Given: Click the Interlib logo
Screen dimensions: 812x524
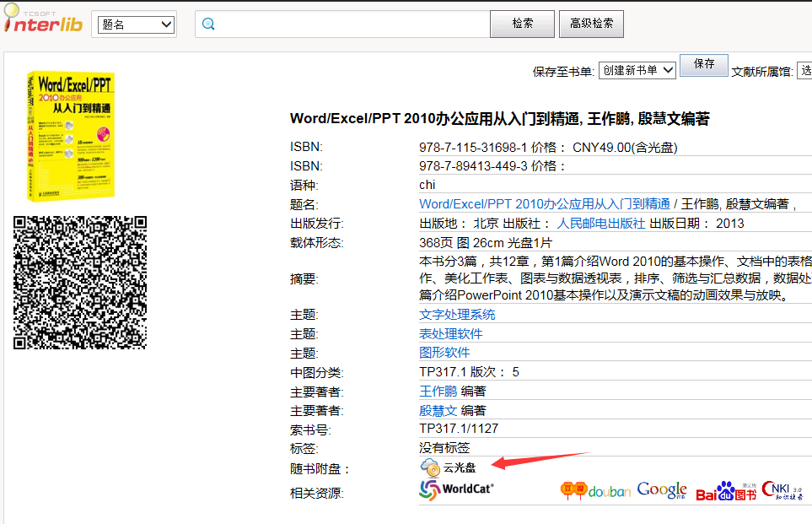Looking at the screenshot, I should point(42,19).
